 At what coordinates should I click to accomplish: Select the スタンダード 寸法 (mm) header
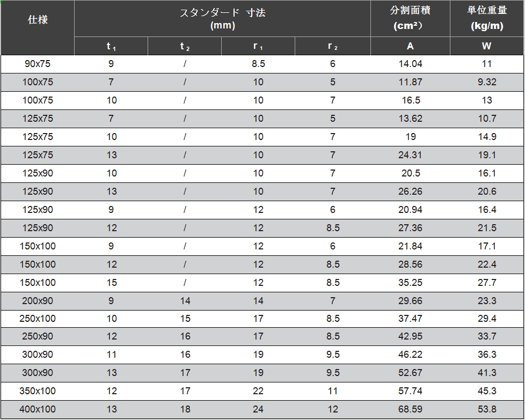222,19
